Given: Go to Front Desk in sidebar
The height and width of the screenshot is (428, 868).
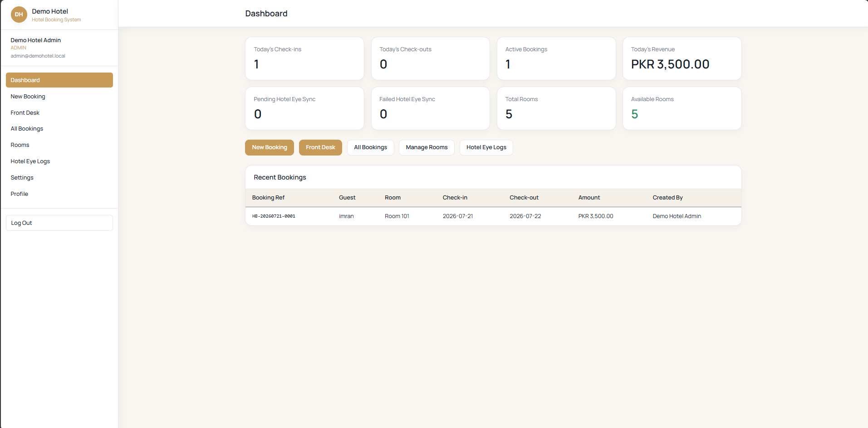Looking at the screenshot, I should tap(59, 113).
